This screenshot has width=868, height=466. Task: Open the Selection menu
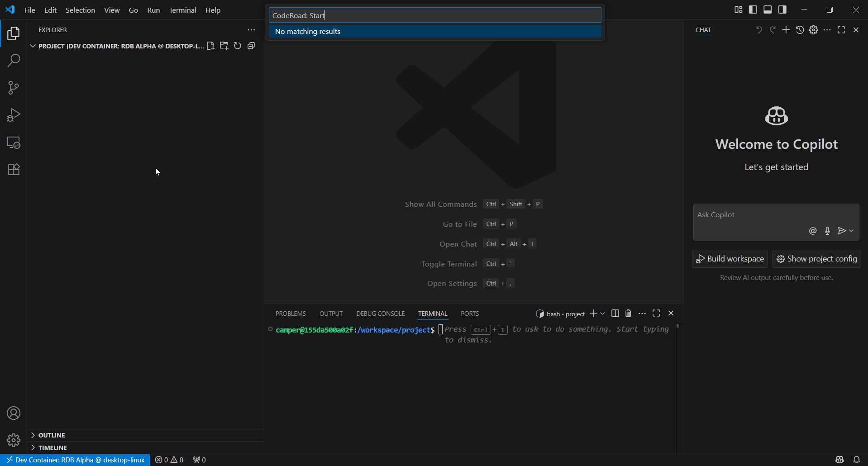point(80,10)
